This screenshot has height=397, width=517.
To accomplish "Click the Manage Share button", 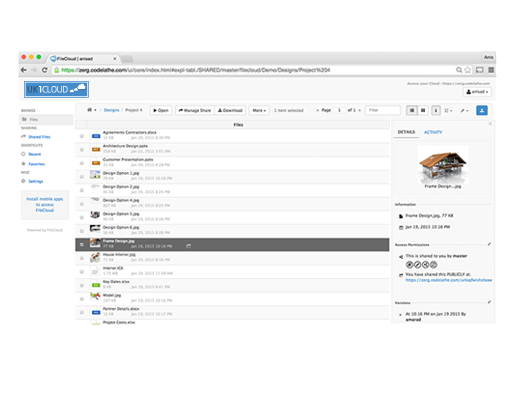I will pos(195,110).
